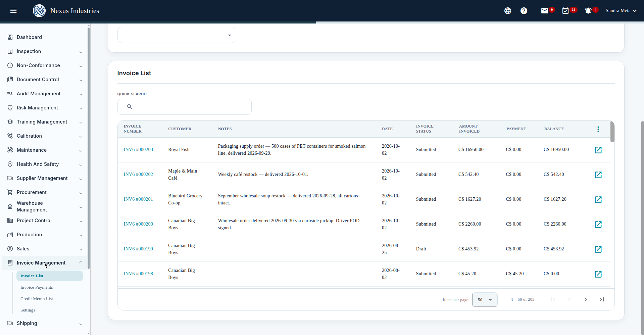The height and width of the screenshot is (335, 644).
Task: Click the Shipping truck icon
Action: (x=10, y=323)
